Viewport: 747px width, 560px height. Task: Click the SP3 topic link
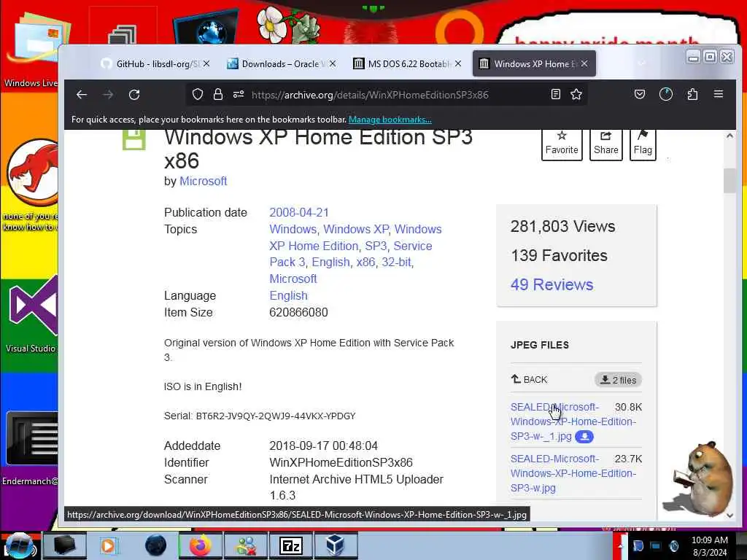pyautogui.click(x=376, y=246)
